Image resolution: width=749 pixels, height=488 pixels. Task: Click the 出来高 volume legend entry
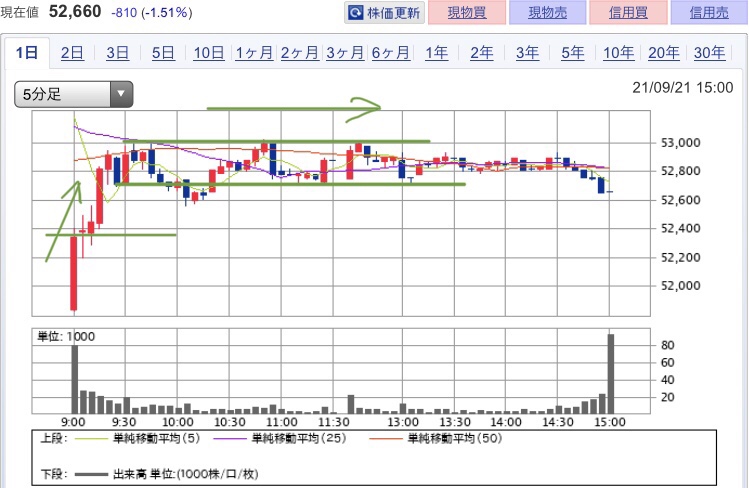click(x=167, y=474)
